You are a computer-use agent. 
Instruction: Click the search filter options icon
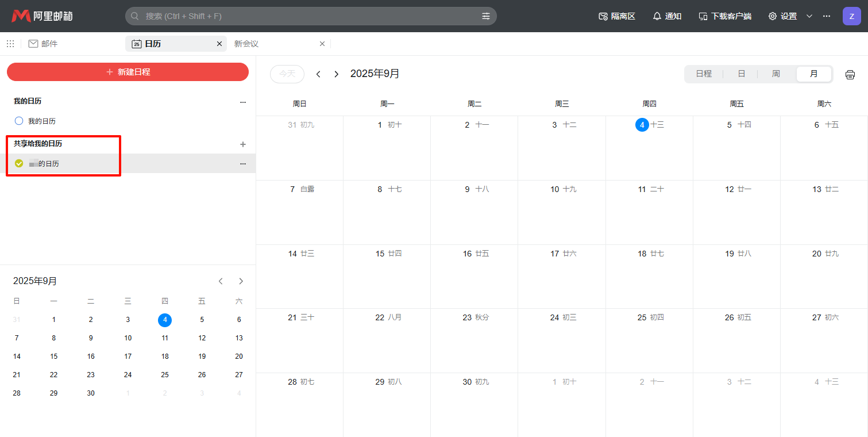[486, 16]
